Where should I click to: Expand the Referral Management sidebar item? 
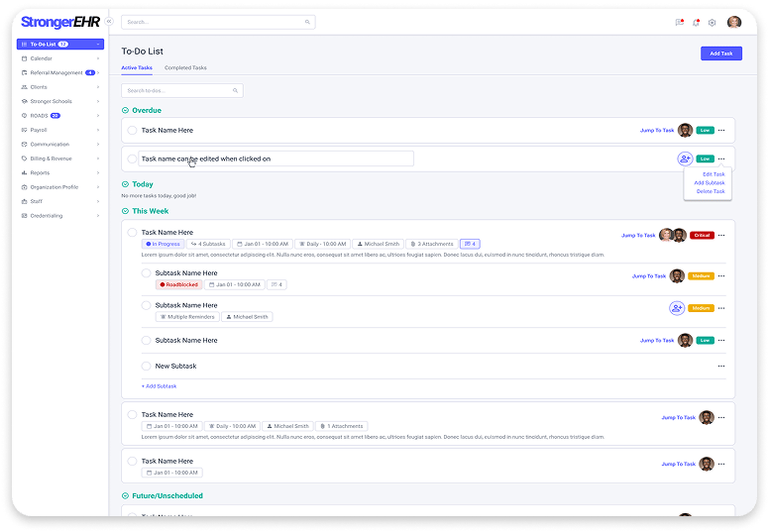point(97,72)
